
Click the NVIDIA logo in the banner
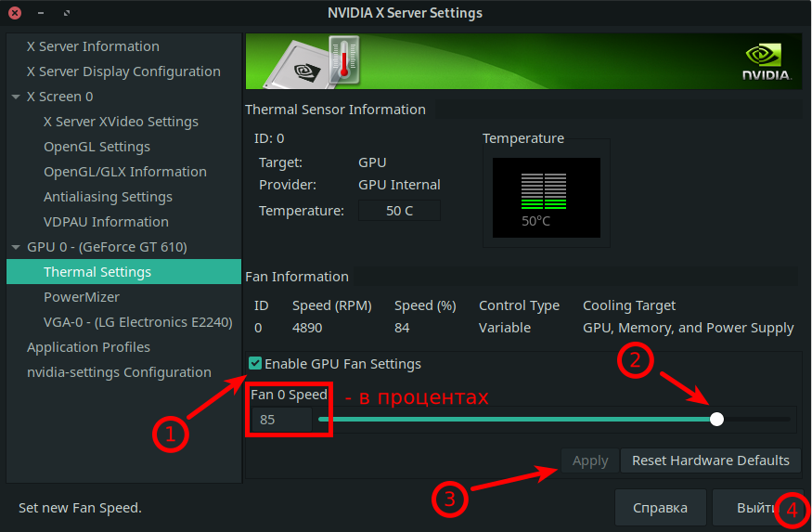click(767, 62)
